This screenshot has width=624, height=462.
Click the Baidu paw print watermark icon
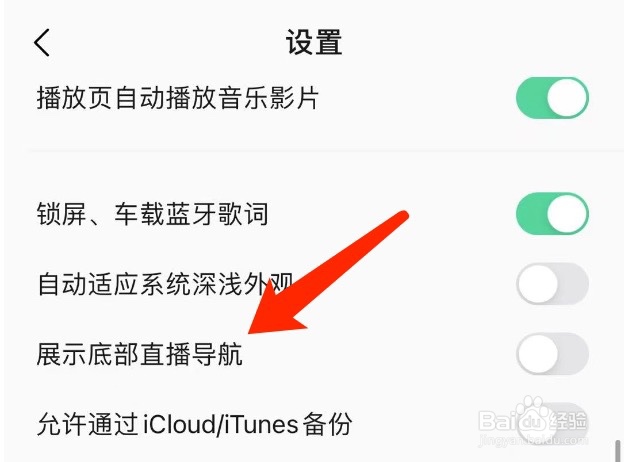pos(531,414)
